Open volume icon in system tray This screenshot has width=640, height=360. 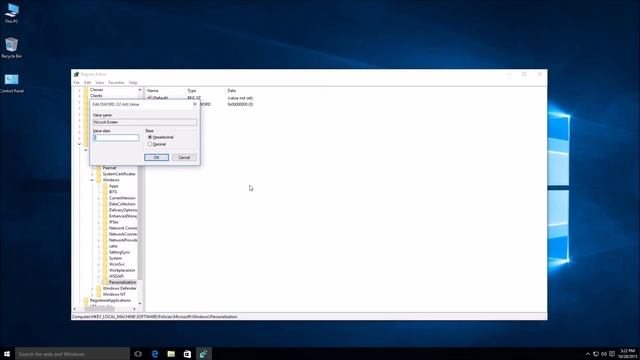pos(604,354)
